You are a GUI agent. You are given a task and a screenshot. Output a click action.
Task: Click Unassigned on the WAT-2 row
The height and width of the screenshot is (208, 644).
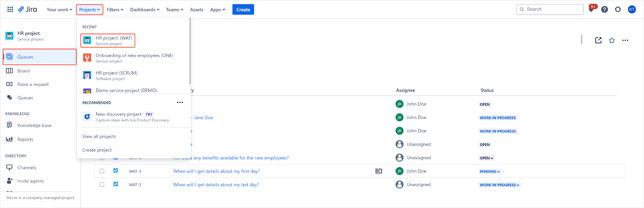pos(419,185)
